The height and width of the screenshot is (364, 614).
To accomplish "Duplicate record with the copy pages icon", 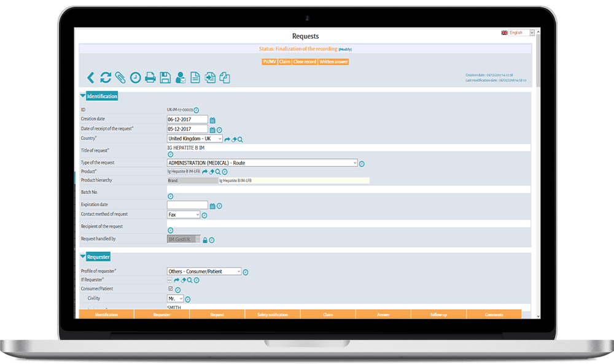I will 225,77.
